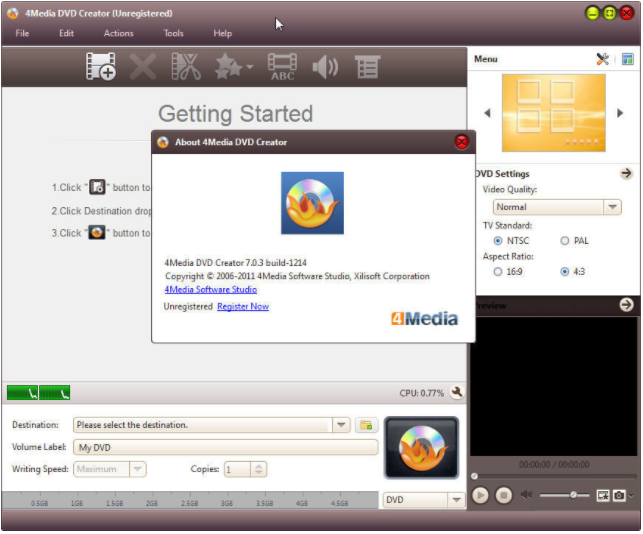Click Stop button in preview
The width and height of the screenshot is (643, 534).
(x=504, y=495)
